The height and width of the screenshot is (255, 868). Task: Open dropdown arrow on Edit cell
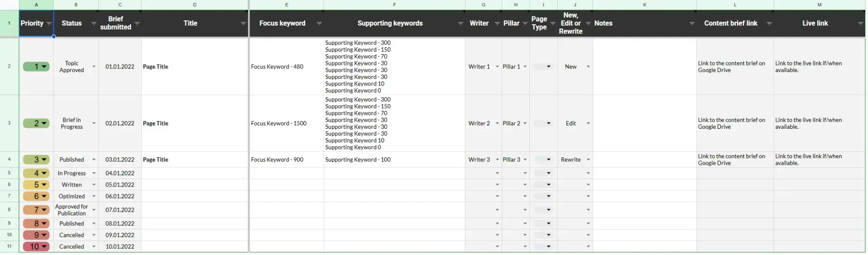point(588,124)
